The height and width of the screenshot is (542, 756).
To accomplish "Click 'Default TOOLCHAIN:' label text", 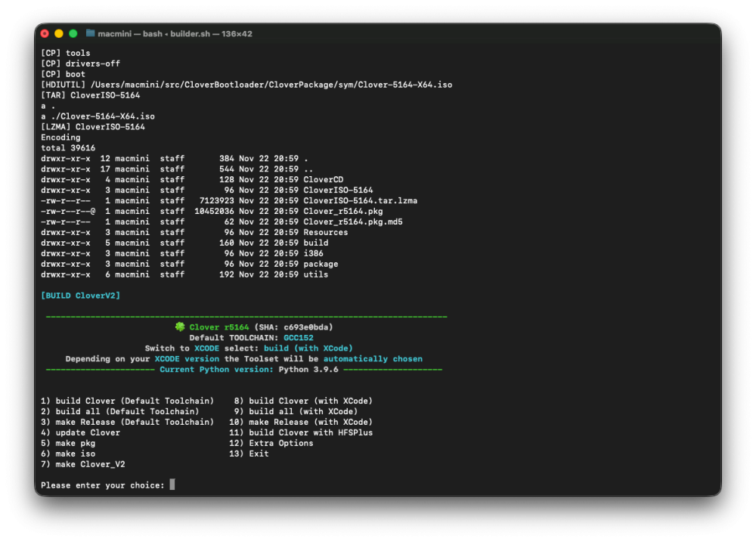I will click(234, 338).
